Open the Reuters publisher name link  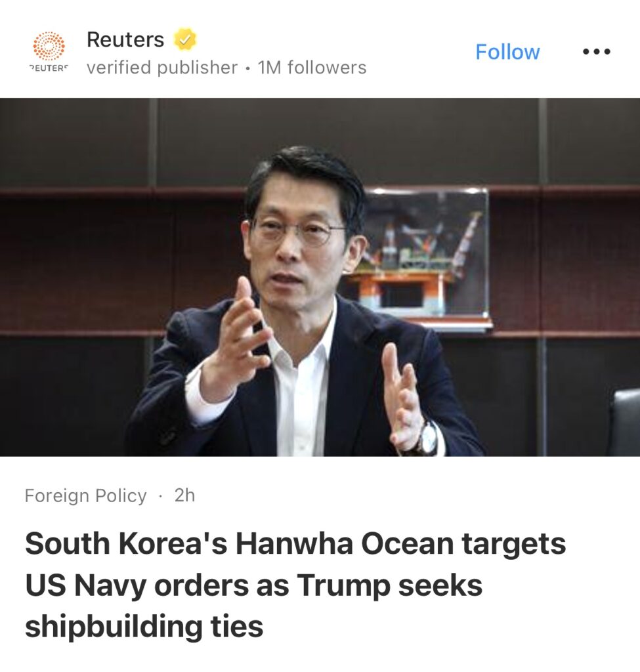coord(125,39)
